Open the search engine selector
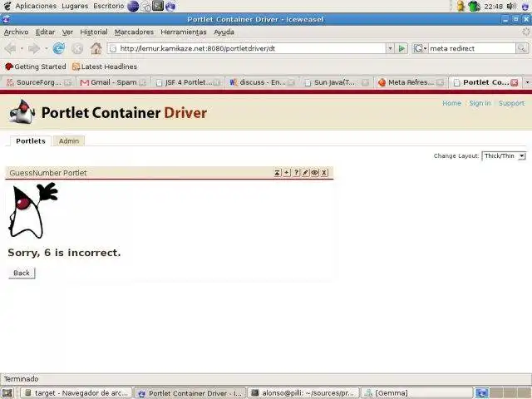 [420, 48]
